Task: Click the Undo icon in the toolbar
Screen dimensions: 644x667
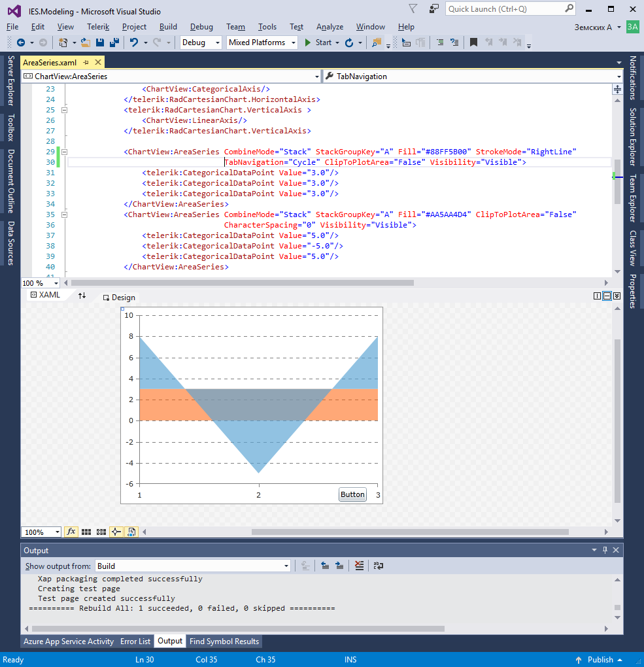Action: (x=134, y=43)
